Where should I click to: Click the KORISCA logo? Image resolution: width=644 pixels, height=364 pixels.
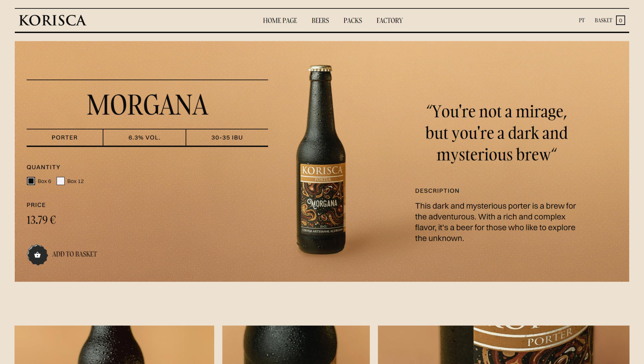click(x=53, y=20)
